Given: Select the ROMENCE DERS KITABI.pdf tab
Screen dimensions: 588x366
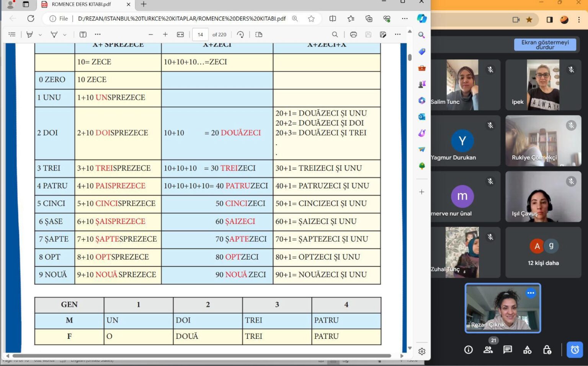Looking at the screenshot, I should 81,4.
